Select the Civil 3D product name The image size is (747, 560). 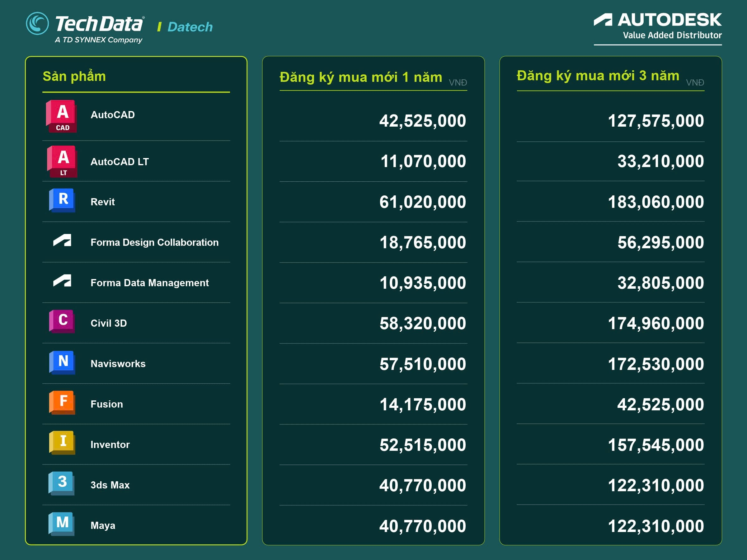(x=109, y=323)
